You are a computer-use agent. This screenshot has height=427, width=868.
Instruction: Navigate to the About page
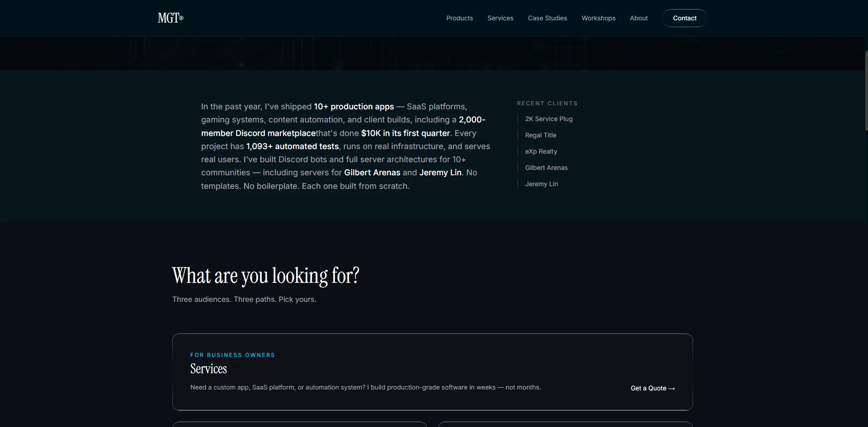pos(638,18)
